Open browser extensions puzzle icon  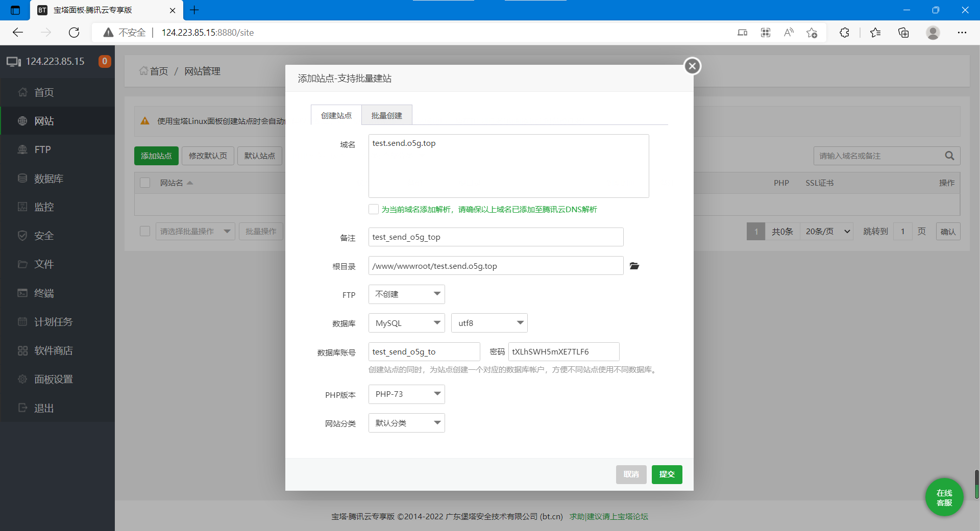(x=844, y=33)
